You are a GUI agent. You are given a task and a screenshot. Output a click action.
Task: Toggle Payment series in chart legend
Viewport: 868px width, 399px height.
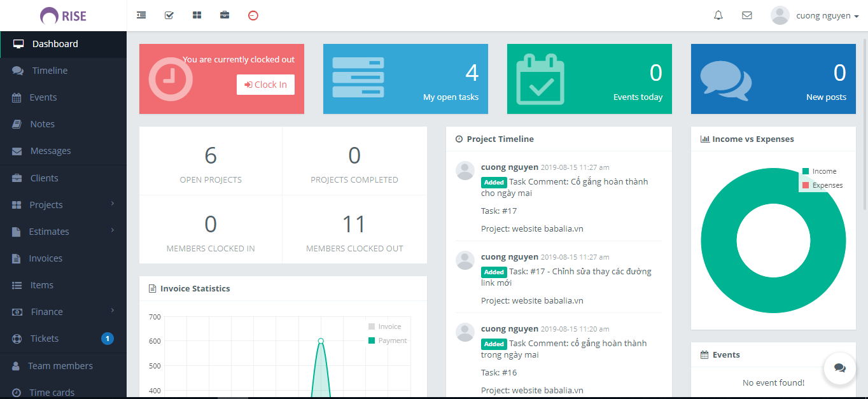coord(387,340)
